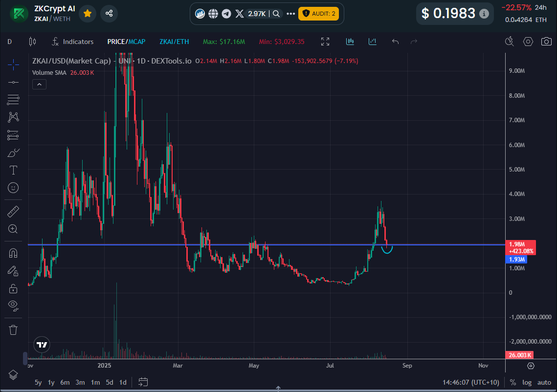
Task: Select the measure ruler tool
Action: pos(13,211)
